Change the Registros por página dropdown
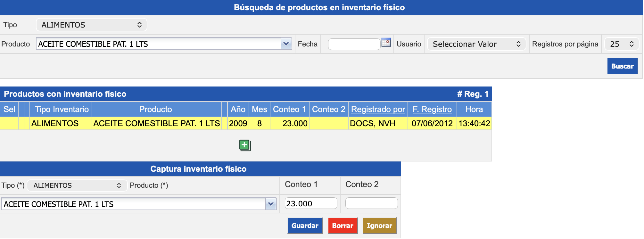Screen dimensions: 644x239 622,44
